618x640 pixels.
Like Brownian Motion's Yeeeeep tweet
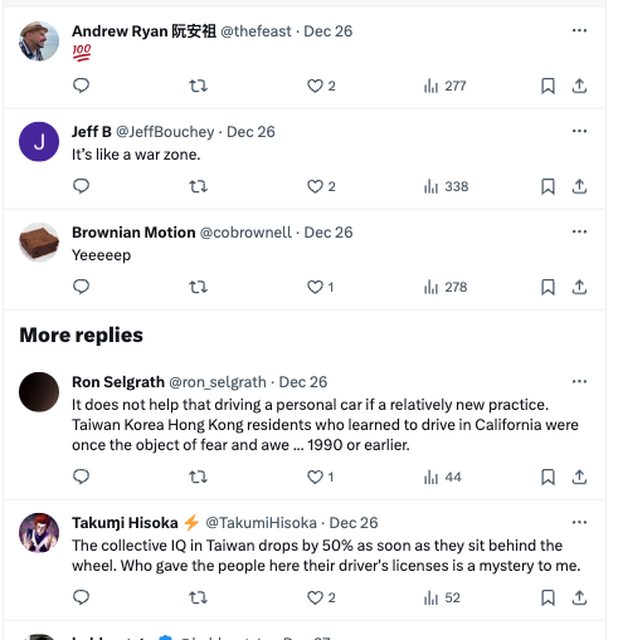[316, 287]
